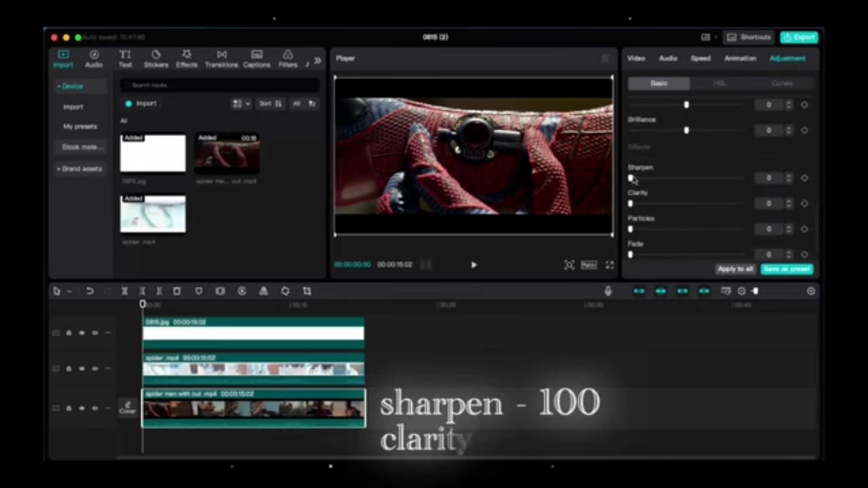
Task: Select My presets in sidebar
Action: [x=80, y=126]
